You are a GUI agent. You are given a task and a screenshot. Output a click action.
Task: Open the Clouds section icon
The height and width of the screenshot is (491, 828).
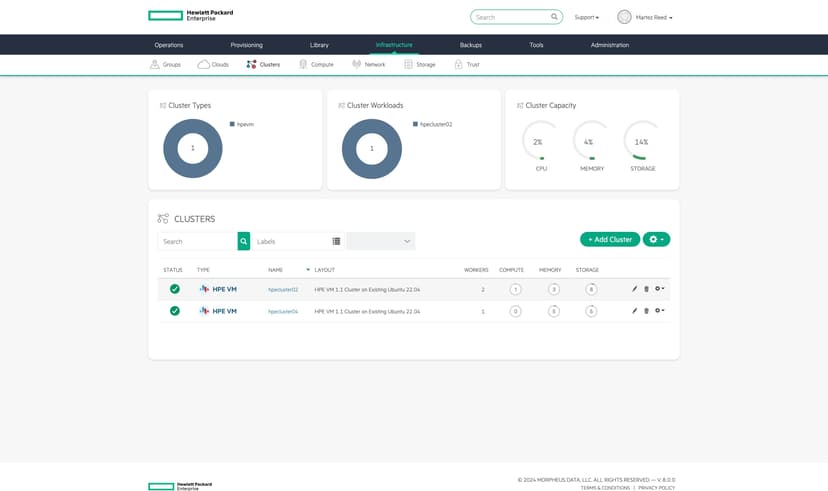[x=203, y=64]
